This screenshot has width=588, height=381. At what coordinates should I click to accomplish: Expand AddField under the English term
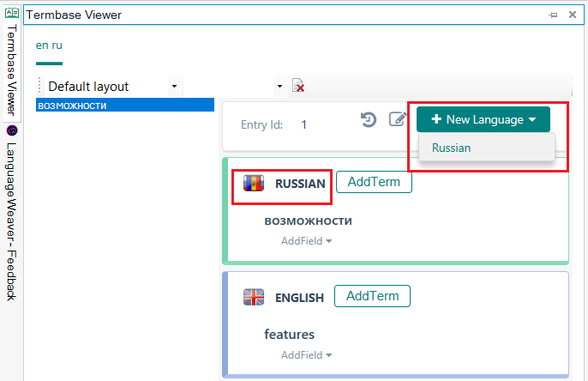(306, 355)
